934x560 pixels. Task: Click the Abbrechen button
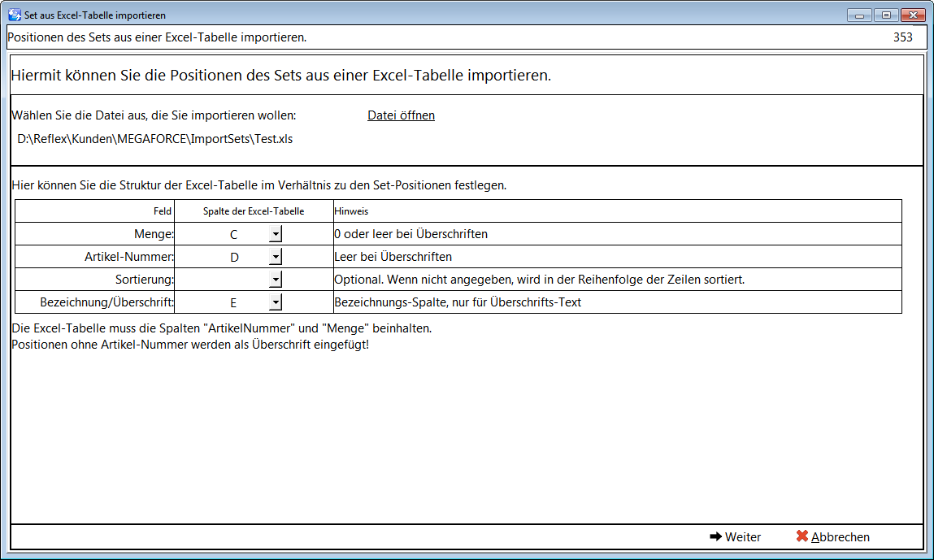coord(832,536)
